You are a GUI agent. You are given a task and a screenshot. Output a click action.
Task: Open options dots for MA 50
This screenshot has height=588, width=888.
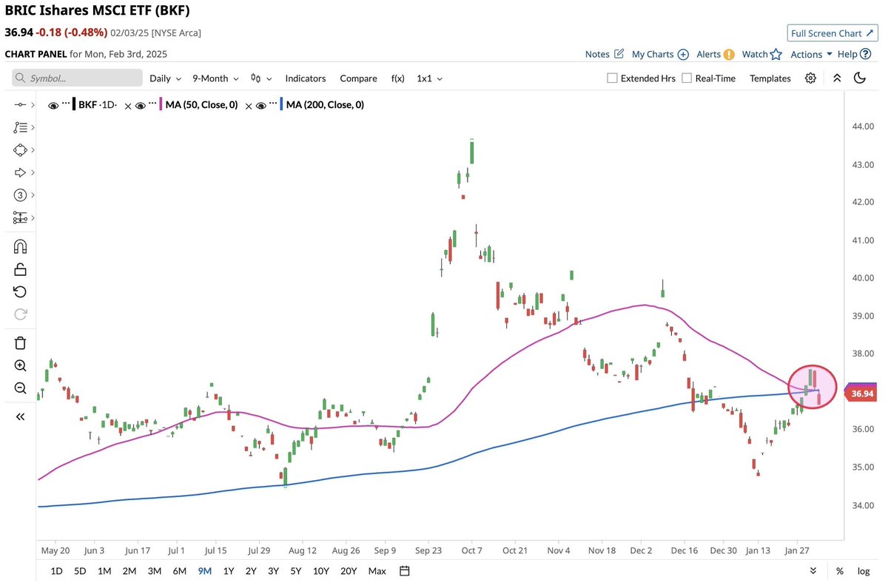[x=153, y=105]
